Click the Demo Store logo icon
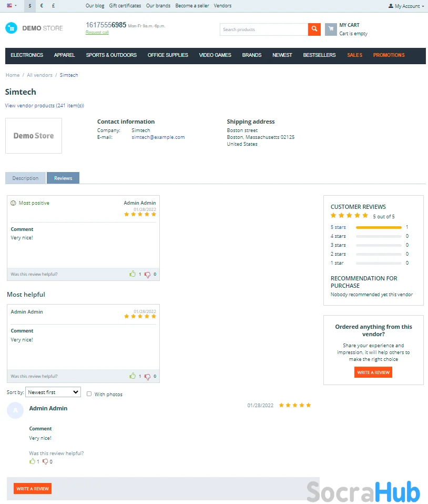The width and height of the screenshot is (428, 504). pos(11,28)
